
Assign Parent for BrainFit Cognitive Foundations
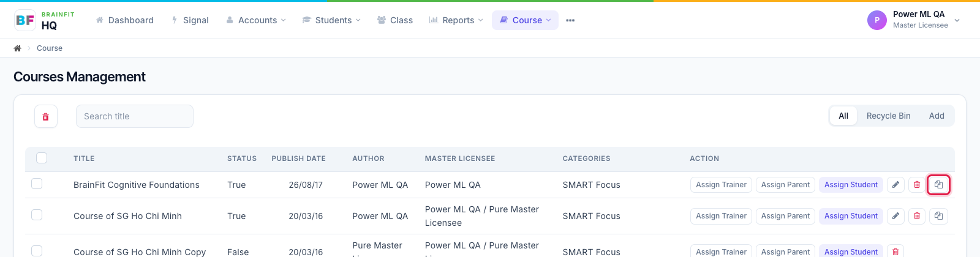click(785, 185)
